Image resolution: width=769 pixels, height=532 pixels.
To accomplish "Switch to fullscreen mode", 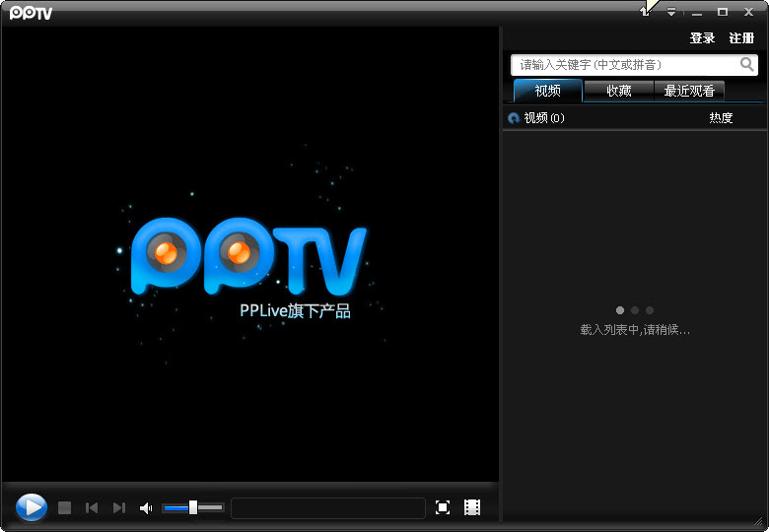I will [x=443, y=507].
